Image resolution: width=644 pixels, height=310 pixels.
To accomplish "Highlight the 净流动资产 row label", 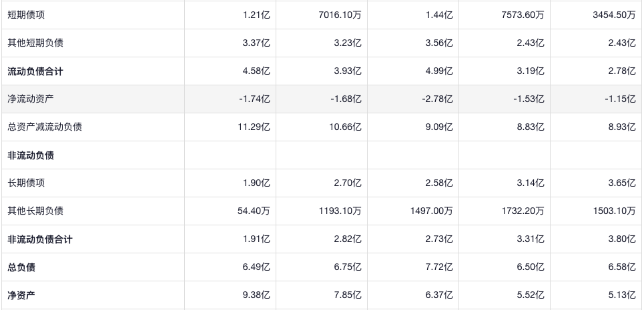I will click(x=31, y=99).
